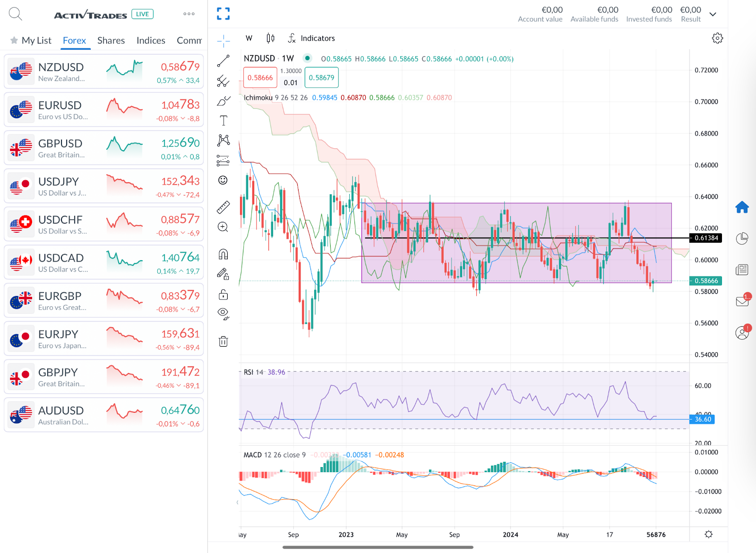This screenshot has width=756, height=553.
Task: Select the NZDUSD instrument row
Action: click(x=104, y=72)
